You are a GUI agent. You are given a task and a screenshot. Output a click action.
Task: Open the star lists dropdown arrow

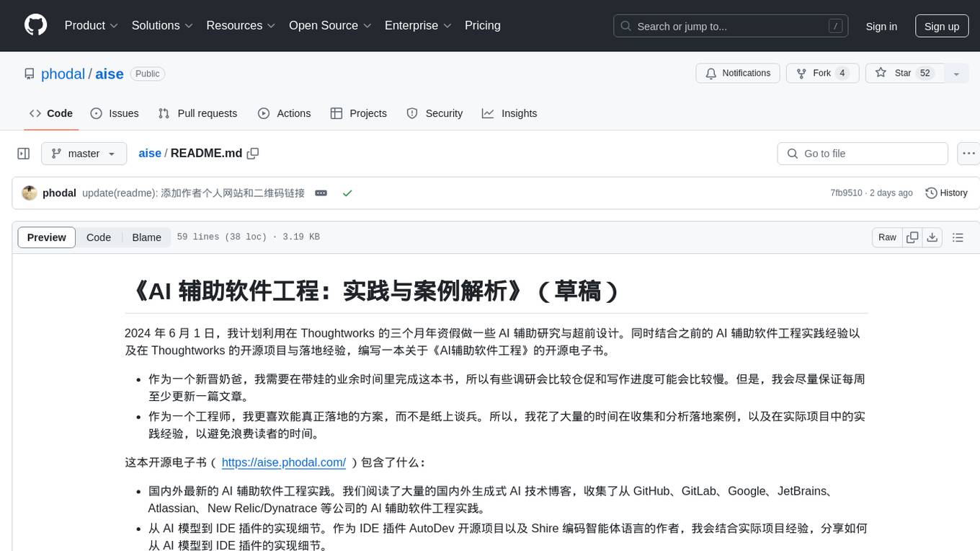[x=956, y=73]
